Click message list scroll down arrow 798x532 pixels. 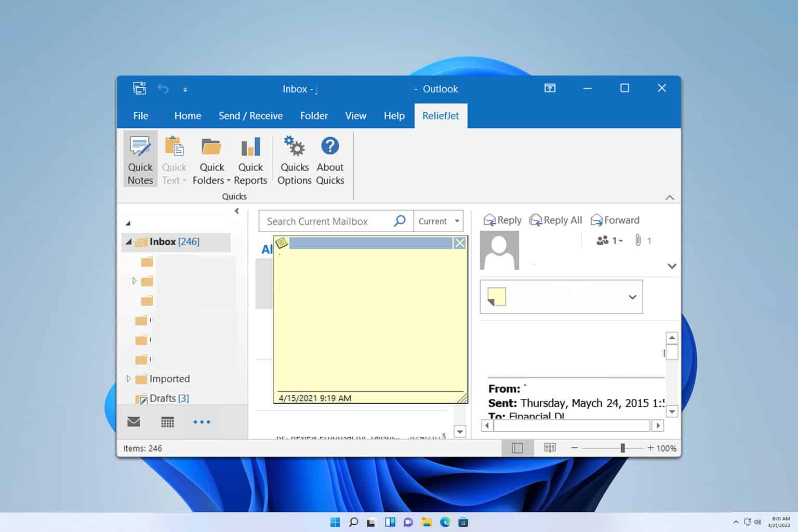(x=460, y=432)
